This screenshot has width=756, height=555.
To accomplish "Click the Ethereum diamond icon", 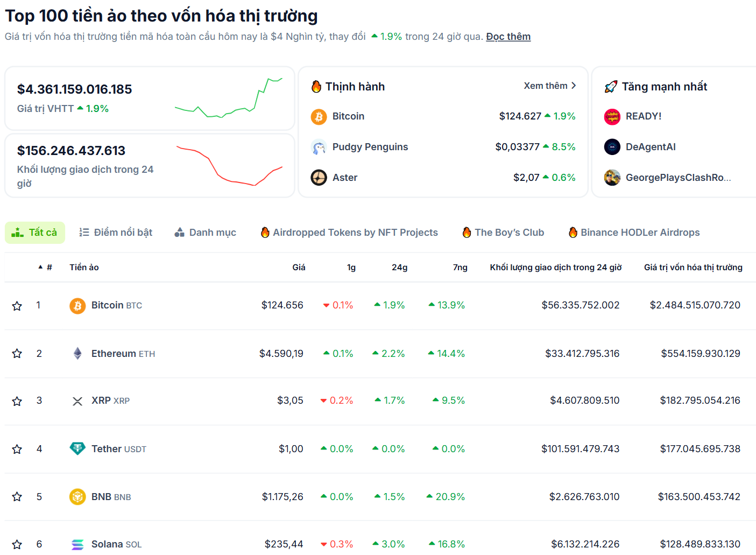I will click(77, 354).
